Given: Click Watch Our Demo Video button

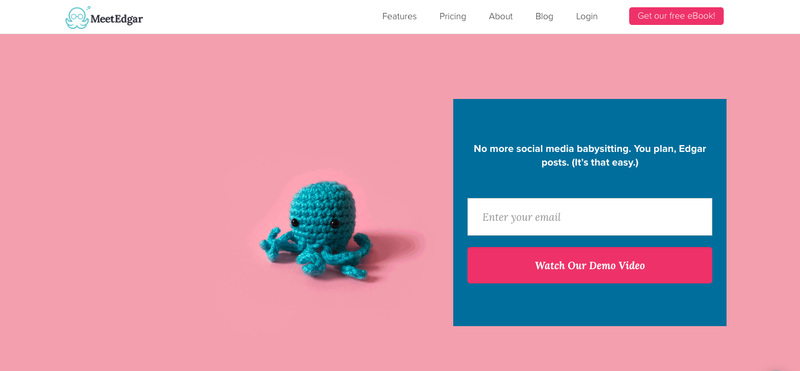Looking at the screenshot, I should pos(590,265).
